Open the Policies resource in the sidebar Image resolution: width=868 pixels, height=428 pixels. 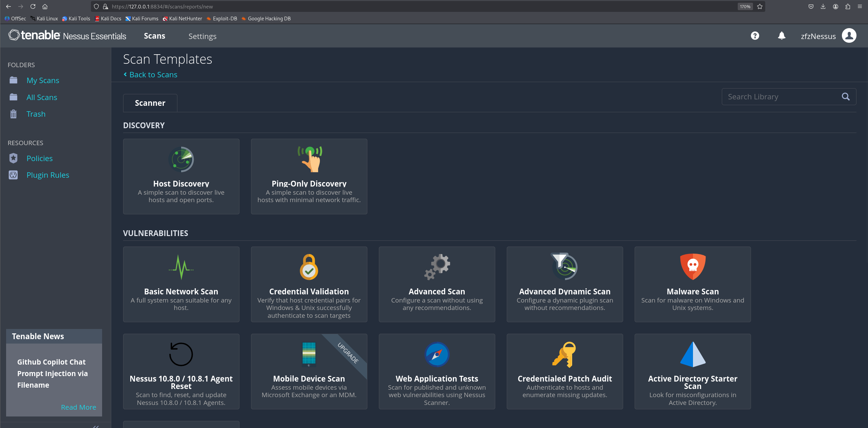pyautogui.click(x=39, y=158)
